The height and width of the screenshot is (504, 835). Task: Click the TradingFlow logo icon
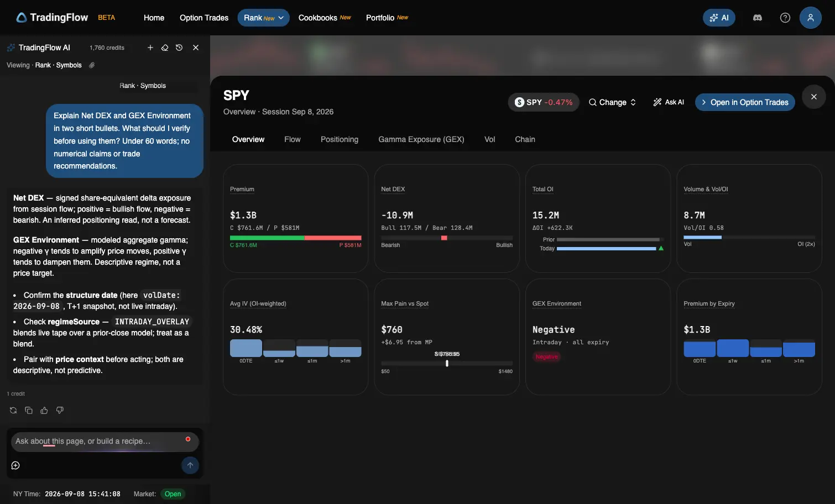tap(22, 18)
